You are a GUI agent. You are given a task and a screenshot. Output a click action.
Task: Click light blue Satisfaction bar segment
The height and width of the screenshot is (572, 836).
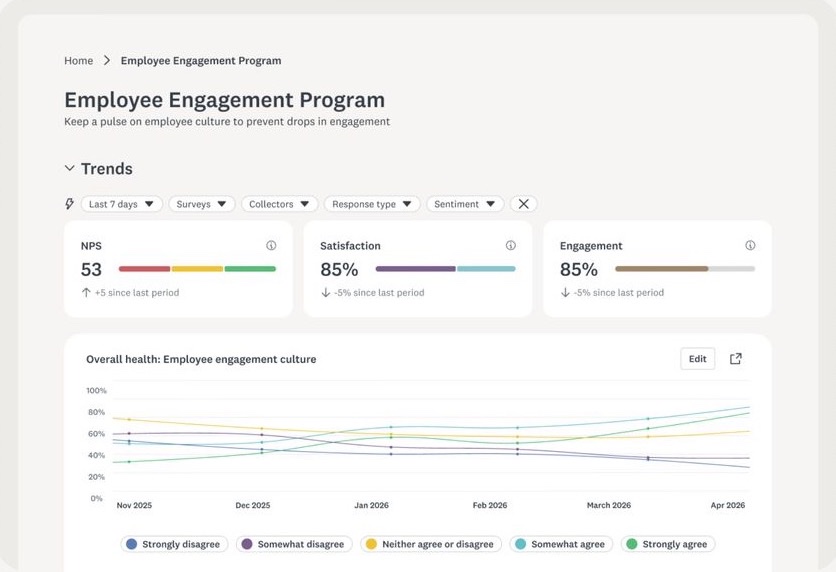coord(486,269)
